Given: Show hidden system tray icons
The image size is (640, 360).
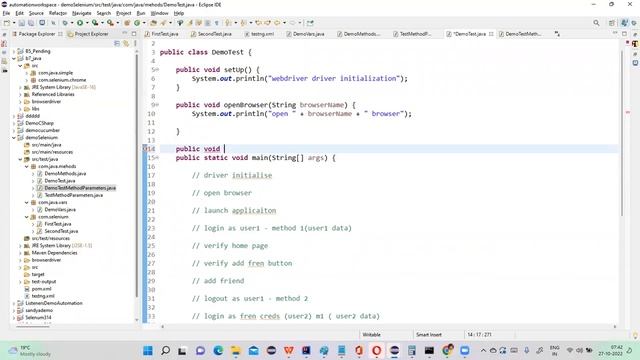Looking at the screenshot, I should click(x=483, y=351).
